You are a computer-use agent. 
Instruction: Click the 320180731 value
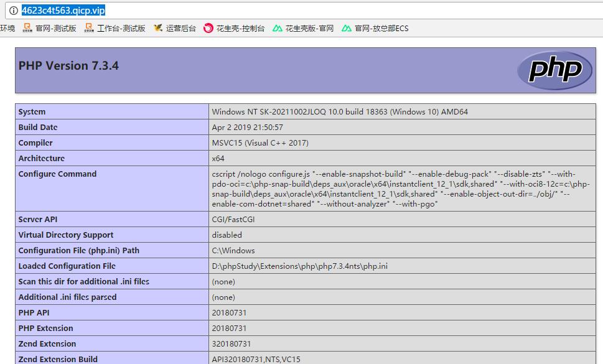point(231,343)
